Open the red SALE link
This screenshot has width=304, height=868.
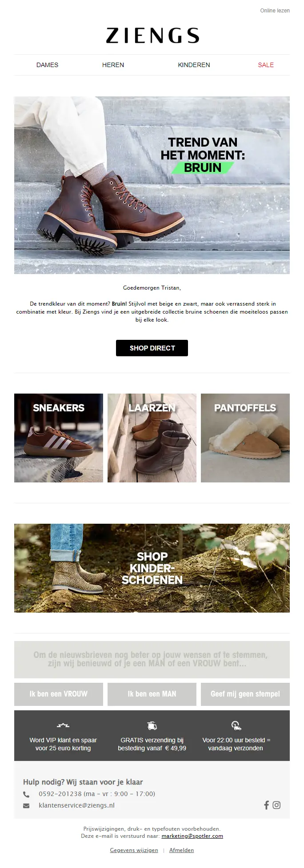click(266, 65)
